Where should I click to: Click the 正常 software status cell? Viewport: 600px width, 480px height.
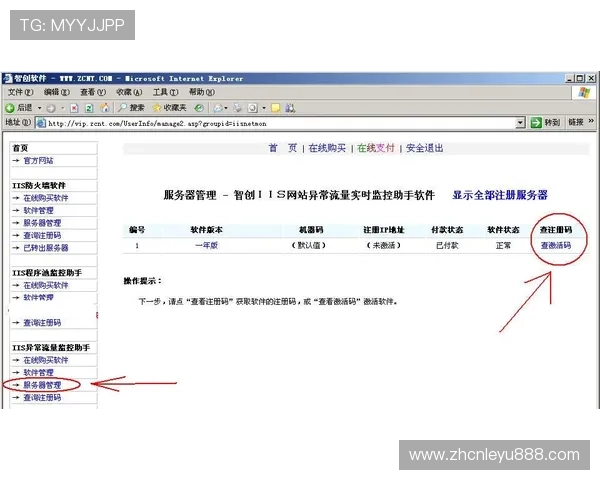(x=503, y=245)
